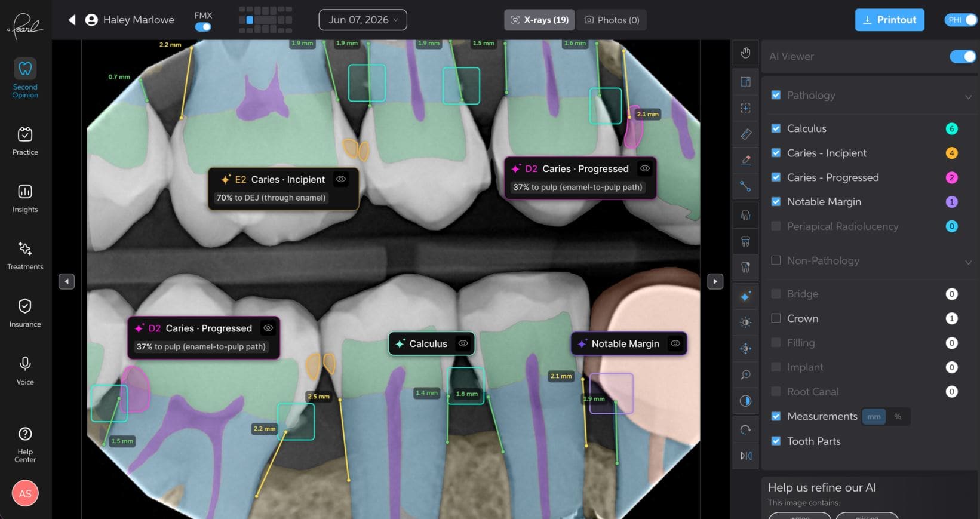Screen dimensions: 980x519
Task: Uncheck the Pathology group checkbox
Action: click(x=776, y=95)
